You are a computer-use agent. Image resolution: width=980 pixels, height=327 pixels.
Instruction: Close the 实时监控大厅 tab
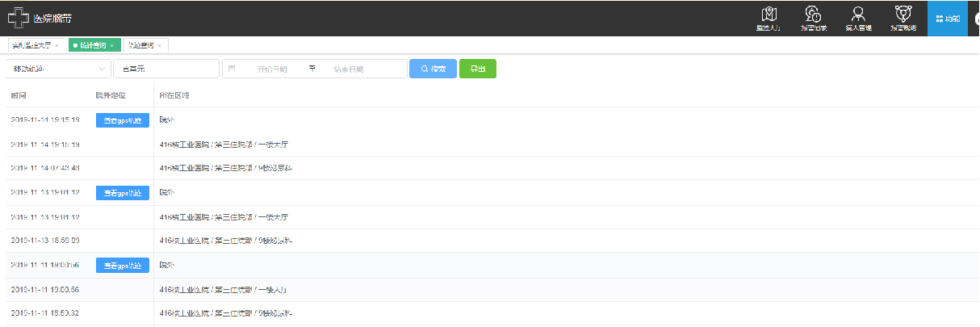(x=57, y=46)
